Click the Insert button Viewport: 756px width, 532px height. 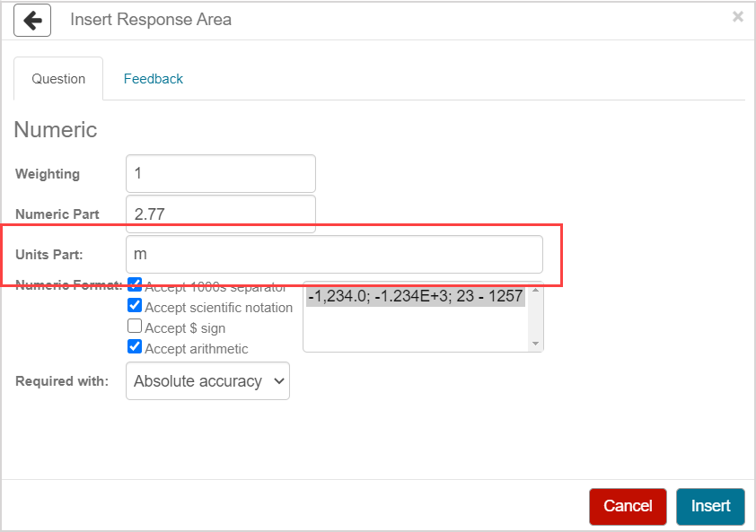click(x=710, y=506)
